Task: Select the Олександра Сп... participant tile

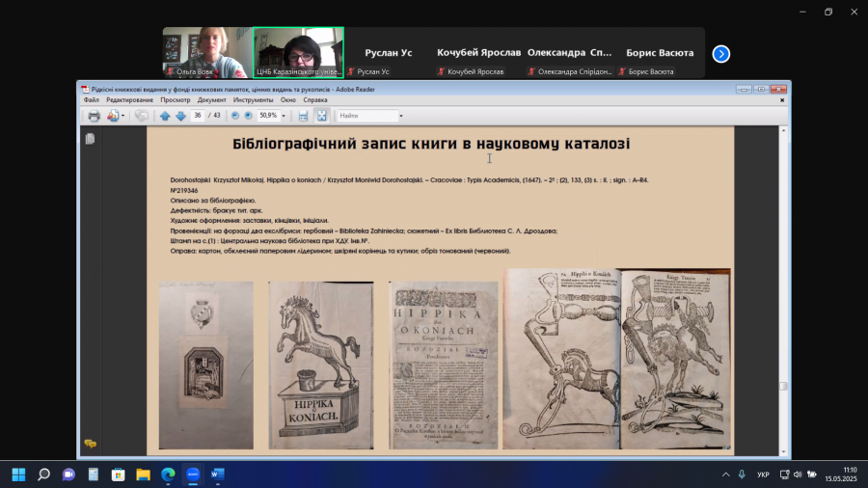Action: click(569, 53)
